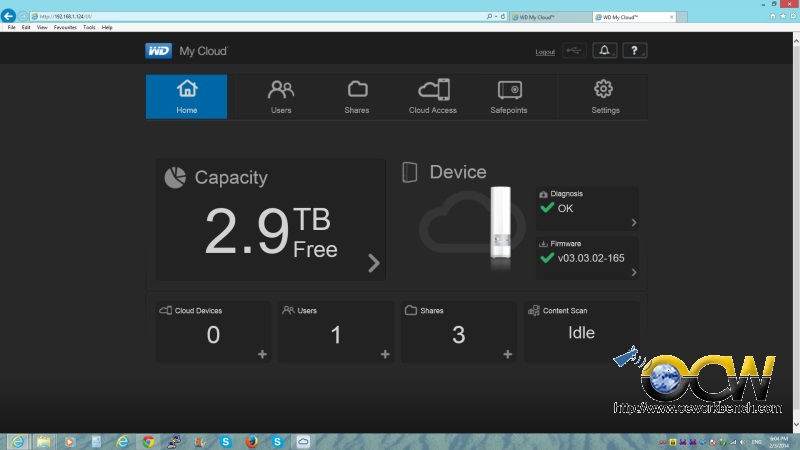
Task: Click the page scrollbar down arrow
Action: [x=796, y=424]
